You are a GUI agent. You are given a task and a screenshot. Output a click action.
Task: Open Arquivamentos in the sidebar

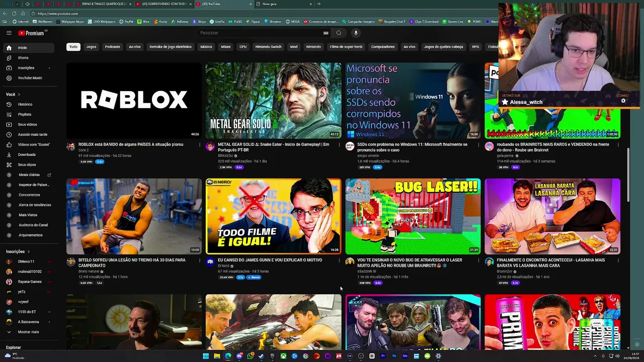click(28, 235)
